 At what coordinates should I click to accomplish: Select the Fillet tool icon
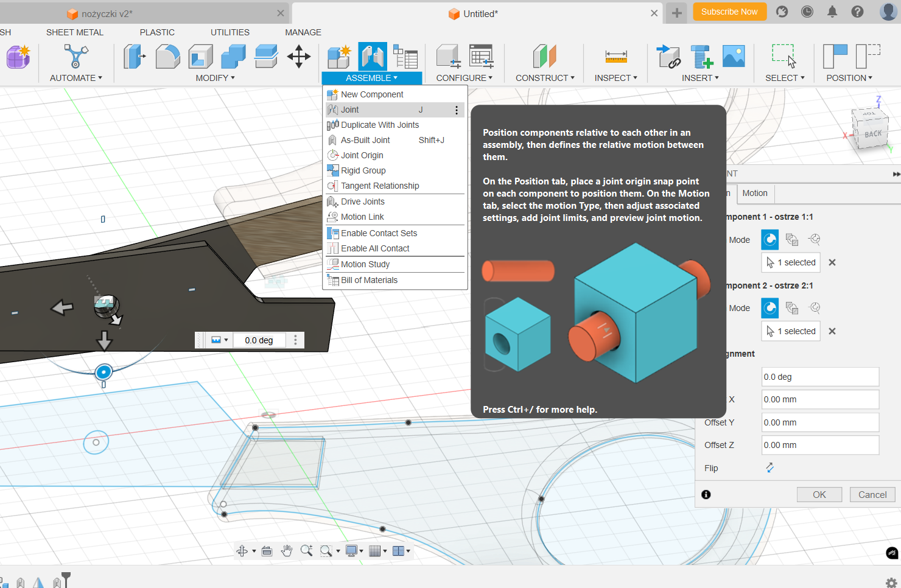point(167,57)
